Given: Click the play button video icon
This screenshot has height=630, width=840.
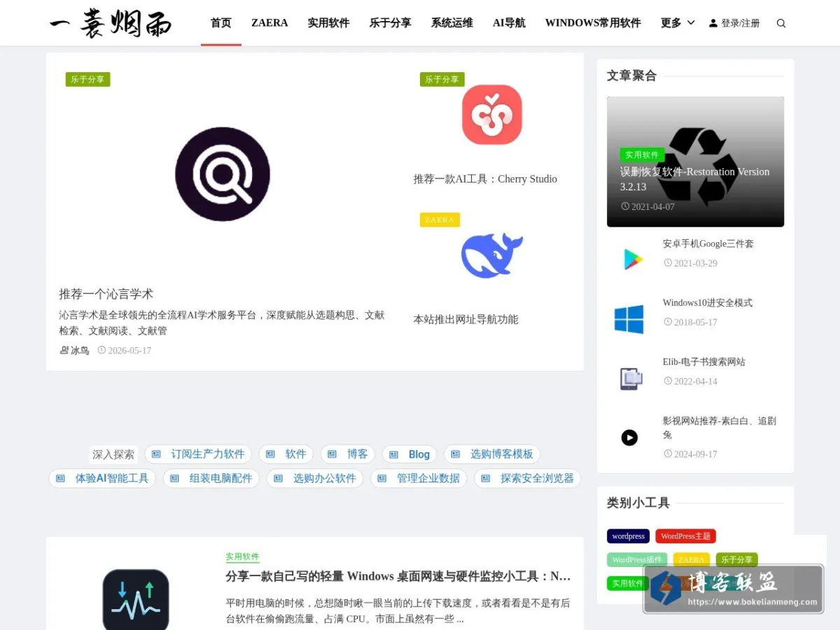Looking at the screenshot, I should (629, 437).
